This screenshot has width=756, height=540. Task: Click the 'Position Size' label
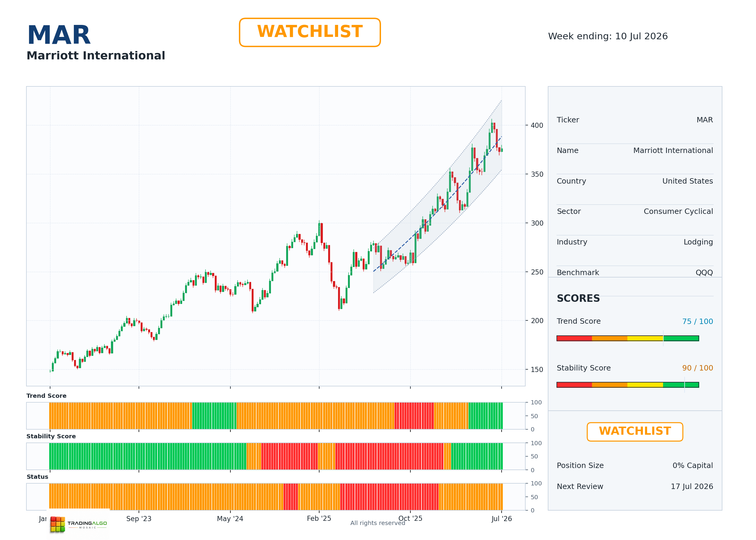coord(580,465)
